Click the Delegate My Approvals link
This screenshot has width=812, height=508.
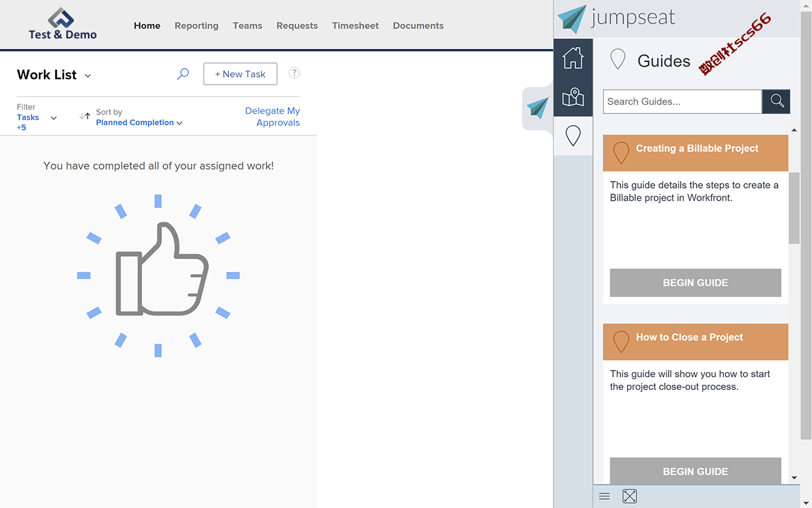coord(272,117)
